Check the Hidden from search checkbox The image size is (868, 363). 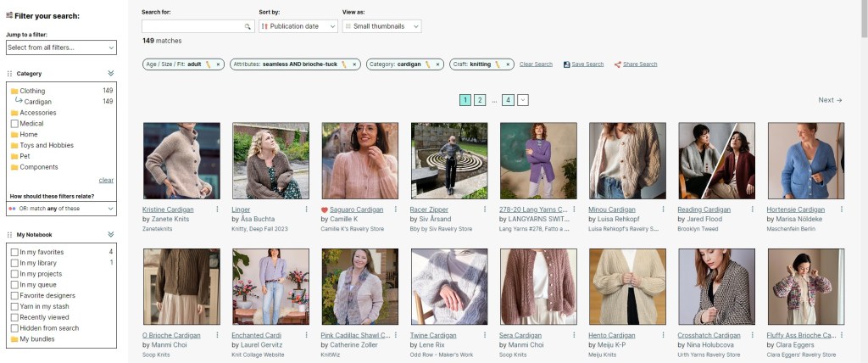point(14,328)
